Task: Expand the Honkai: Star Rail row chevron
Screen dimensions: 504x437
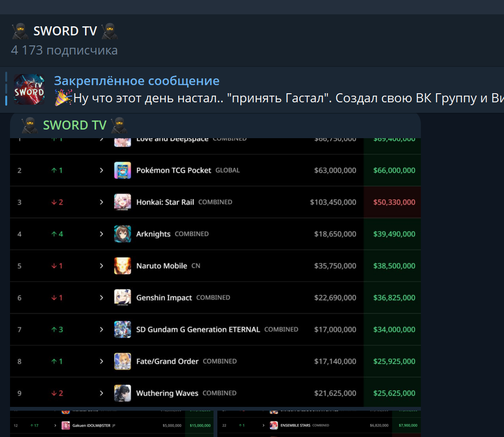Action: click(102, 202)
